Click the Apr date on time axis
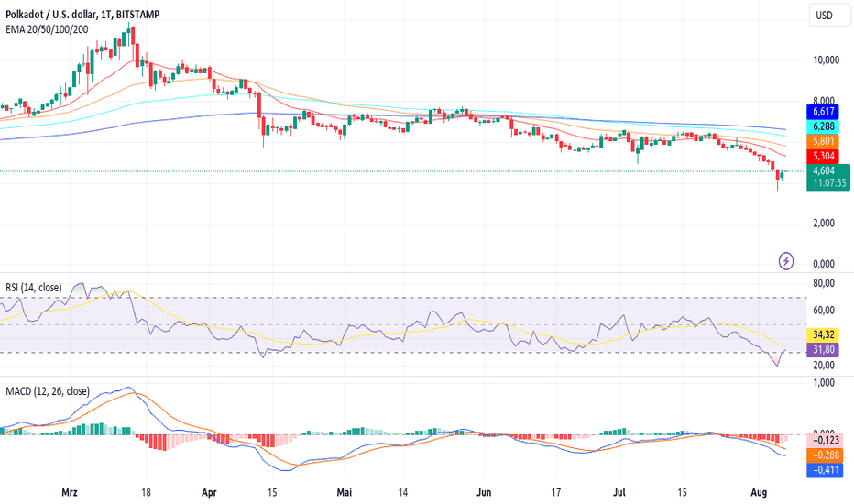This screenshot has height=504, width=854. 209,493
